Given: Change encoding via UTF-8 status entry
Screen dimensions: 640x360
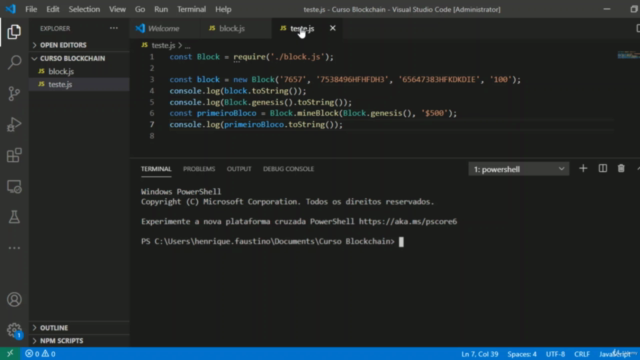Looking at the screenshot, I should [556, 354].
